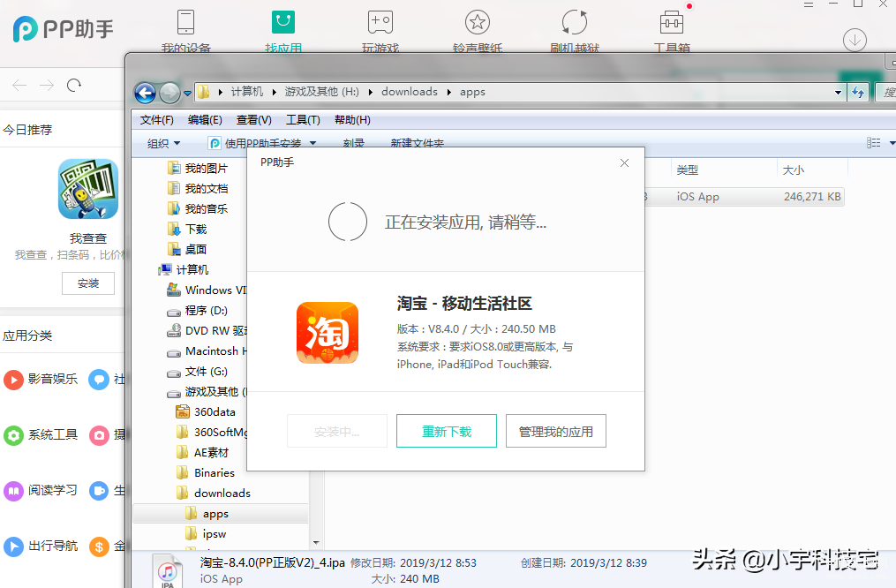Image resolution: width=896 pixels, height=588 pixels.
Task: Open the 影音娱乐 category
Action: (x=41, y=379)
